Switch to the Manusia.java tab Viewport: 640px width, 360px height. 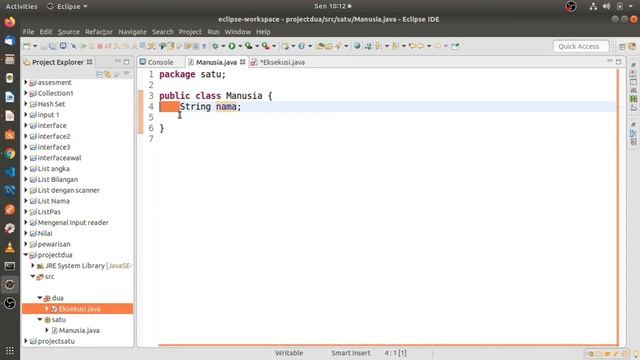216,62
